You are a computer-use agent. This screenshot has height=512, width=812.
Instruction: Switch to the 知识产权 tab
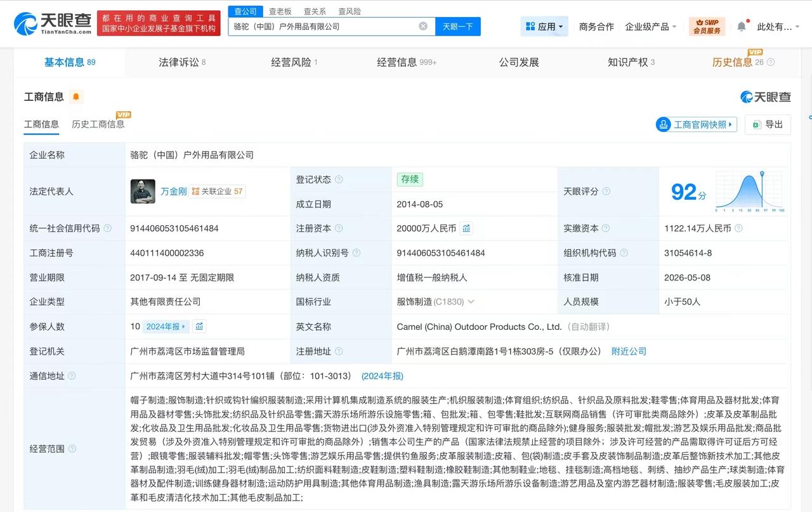click(x=631, y=62)
